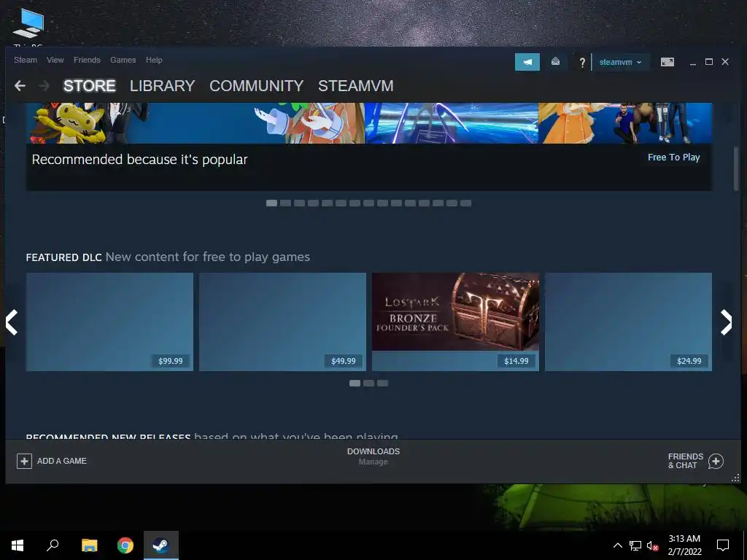Switch to the COMMUNITY tab
The height and width of the screenshot is (560, 747).
coord(256,86)
